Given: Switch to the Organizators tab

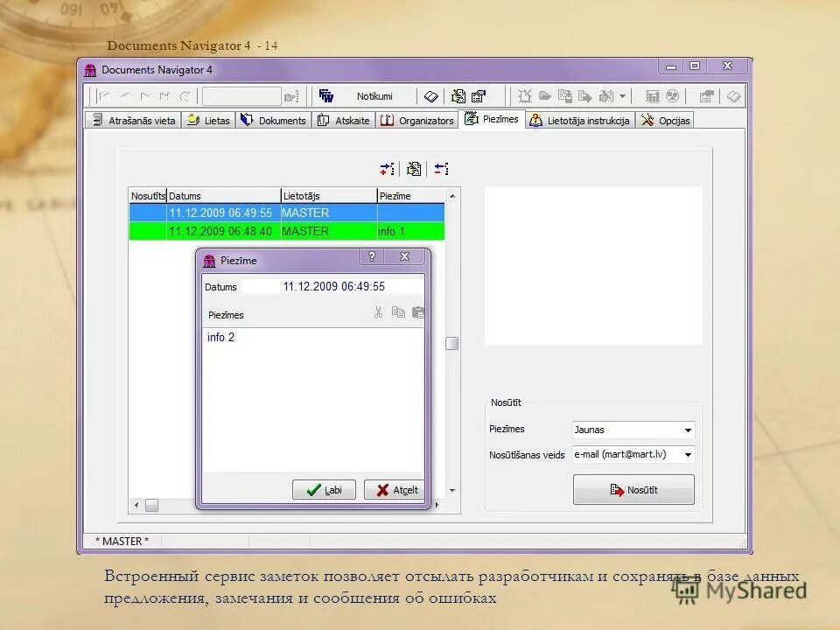Looking at the screenshot, I should (417, 120).
